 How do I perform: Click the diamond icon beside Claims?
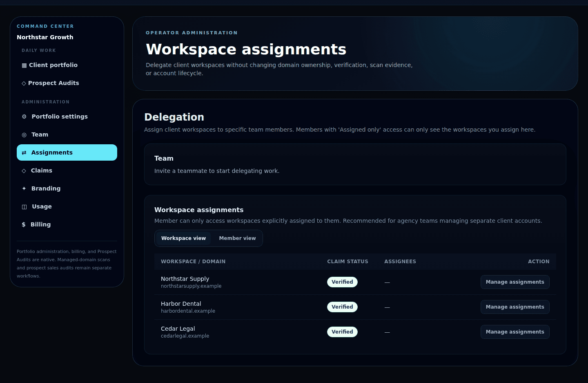point(24,171)
